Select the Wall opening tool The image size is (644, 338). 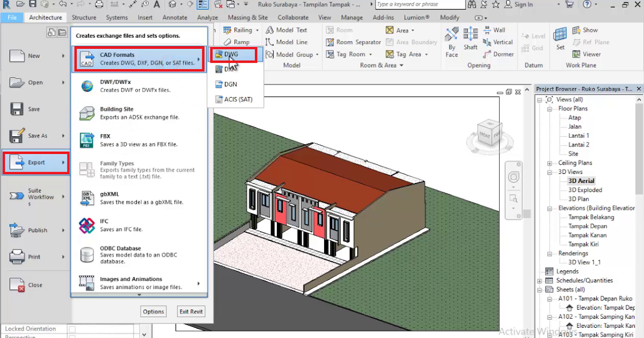(x=494, y=30)
